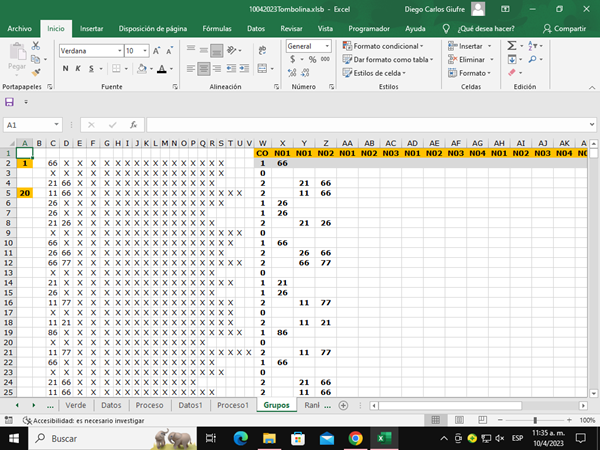
Task: Open Dar formato como tabla menu
Action: coord(388,59)
